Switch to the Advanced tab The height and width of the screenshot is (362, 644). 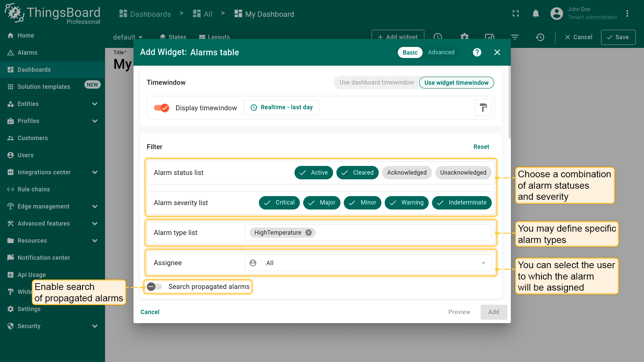click(441, 52)
